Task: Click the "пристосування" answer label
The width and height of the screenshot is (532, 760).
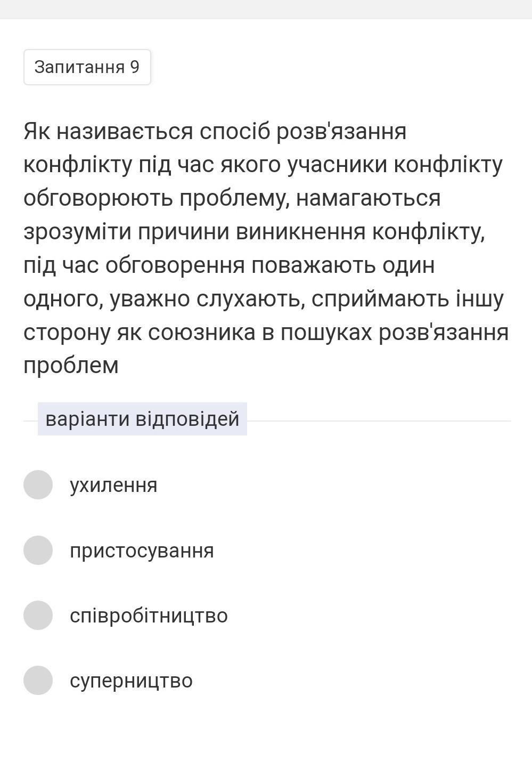Action: tap(142, 551)
